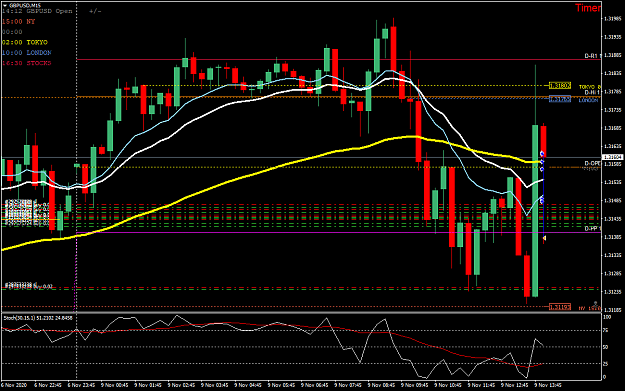625x391 pixels.
Task: Click the yellow arrow trade marker below pivot
Action: pyautogui.click(x=544, y=238)
